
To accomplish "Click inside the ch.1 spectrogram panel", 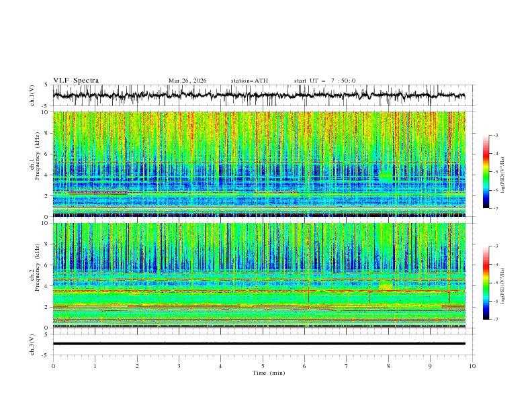I will [x=259, y=164].
